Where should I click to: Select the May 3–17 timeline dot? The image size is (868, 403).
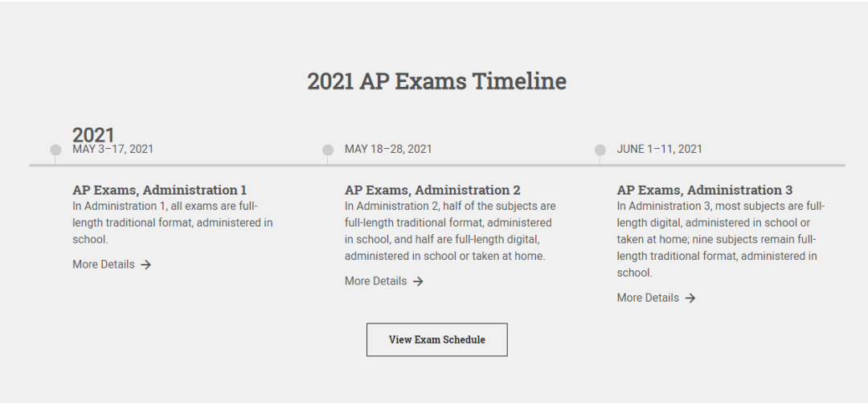[55, 150]
